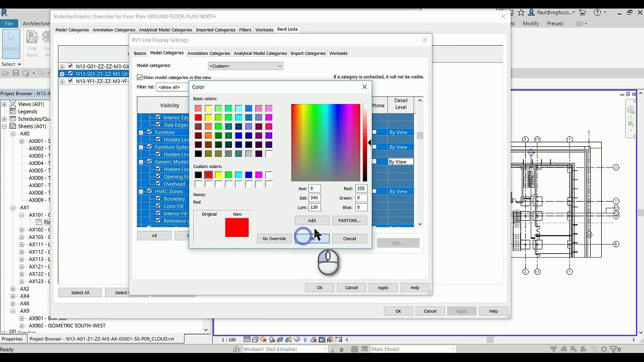
Task: Expand the N13-G01 link row
Action: coord(62,66)
